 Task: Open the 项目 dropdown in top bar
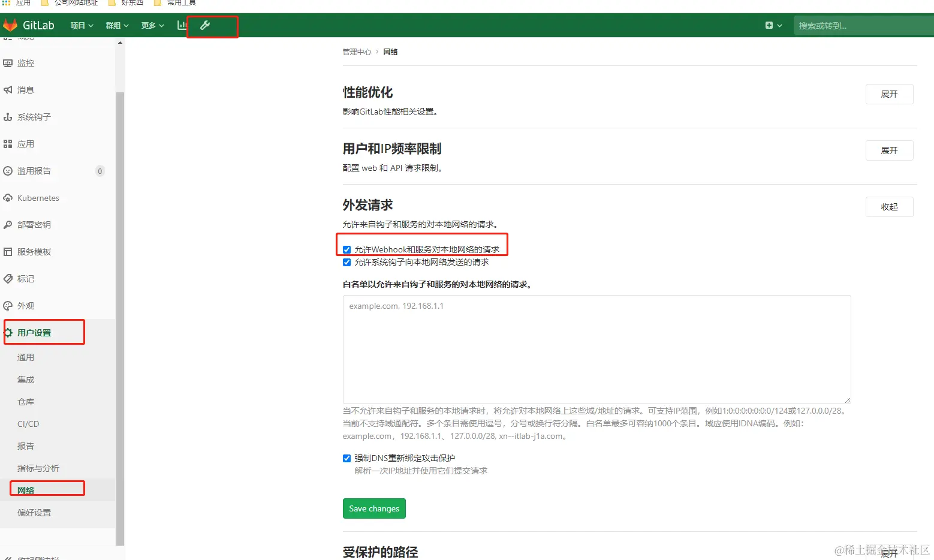click(82, 25)
